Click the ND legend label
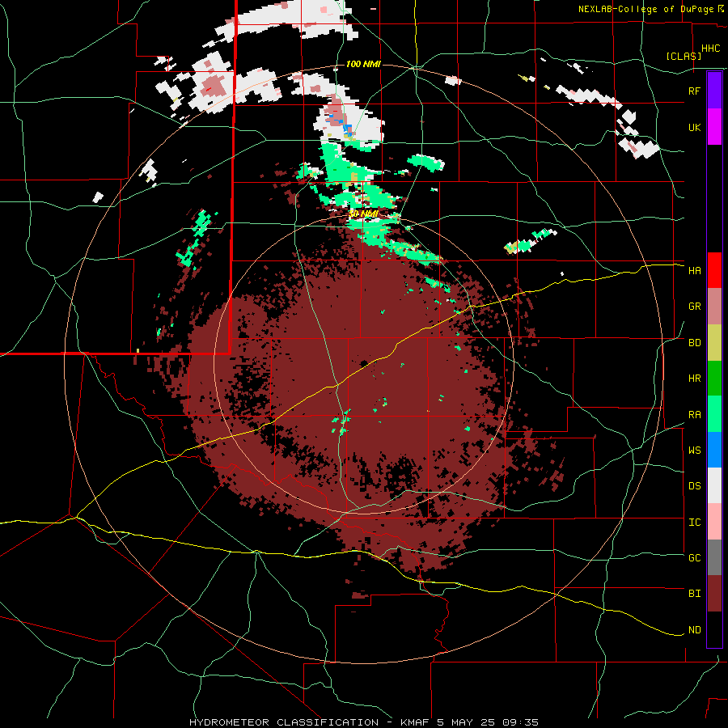Screen dimensions: 728x728 point(694,630)
